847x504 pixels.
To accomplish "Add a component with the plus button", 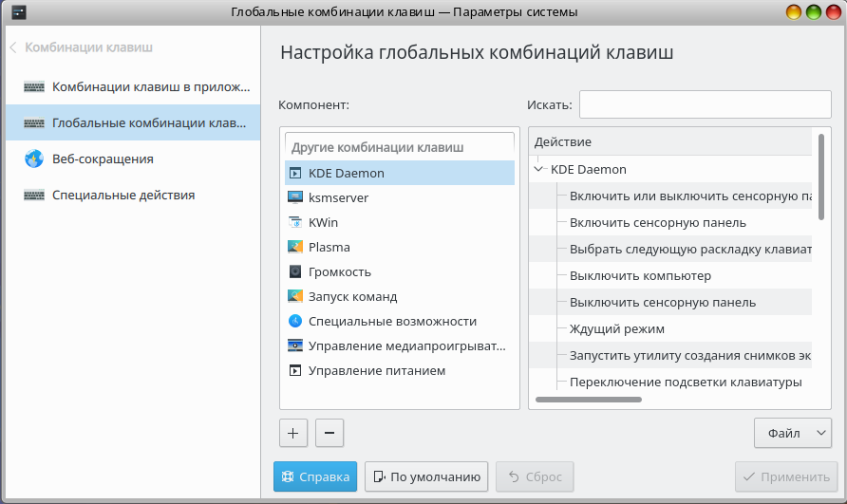I will (293, 433).
